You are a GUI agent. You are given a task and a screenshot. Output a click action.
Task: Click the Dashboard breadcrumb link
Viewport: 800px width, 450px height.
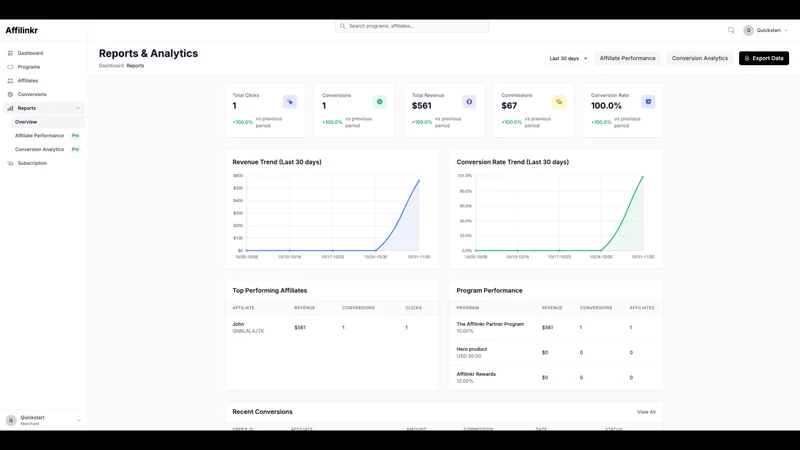[111, 66]
